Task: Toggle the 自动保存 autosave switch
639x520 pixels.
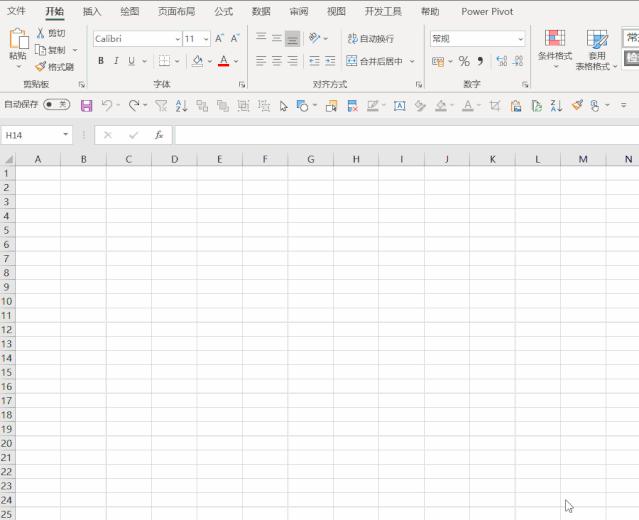Action: (57, 105)
